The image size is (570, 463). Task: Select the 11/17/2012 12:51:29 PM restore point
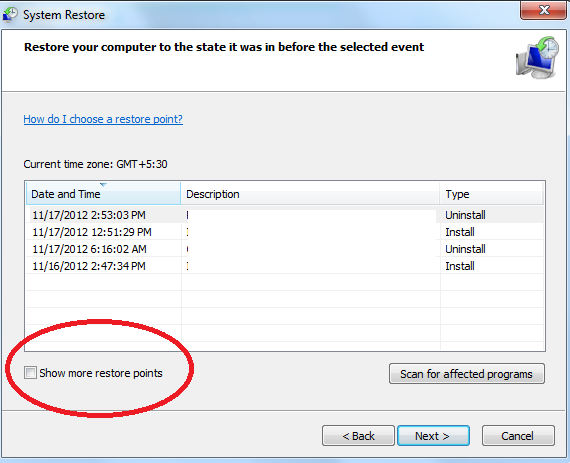point(285,232)
